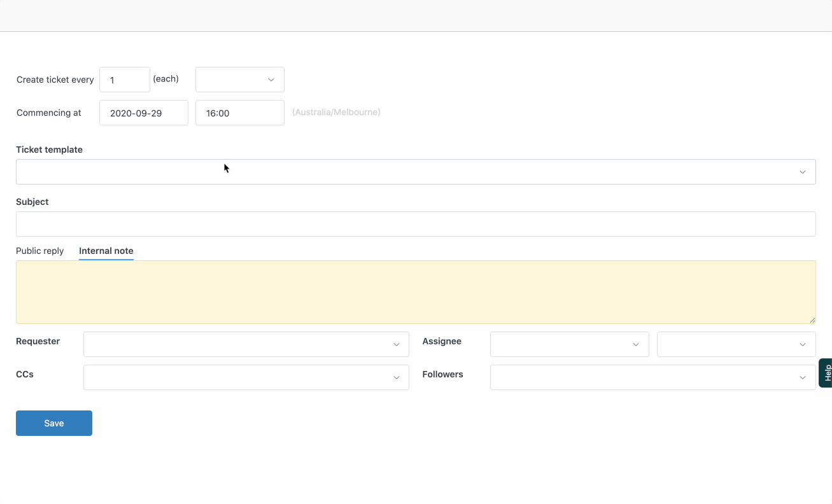The image size is (832, 504).
Task: Switch to the Public reply tab
Action: click(40, 251)
